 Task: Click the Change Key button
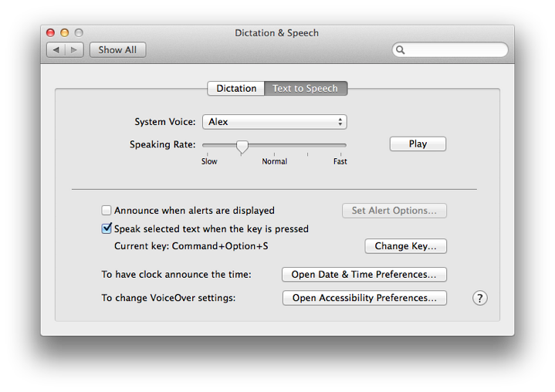pos(405,246)
